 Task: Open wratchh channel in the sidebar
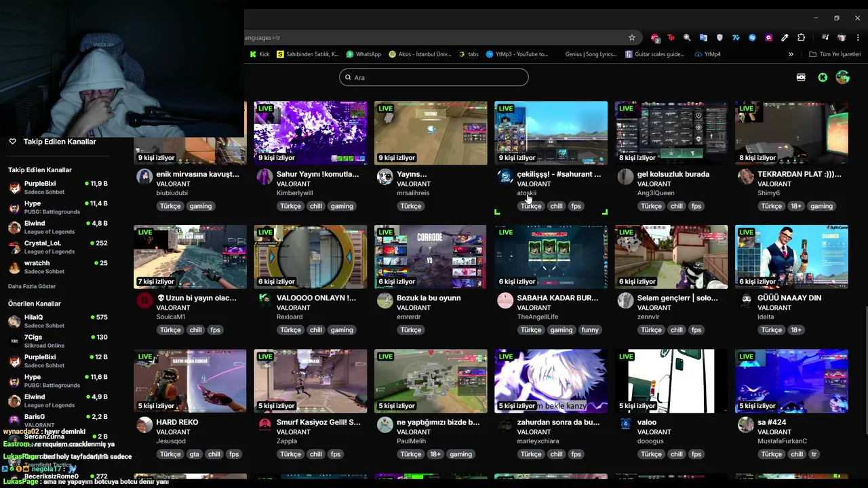[58, 266]
